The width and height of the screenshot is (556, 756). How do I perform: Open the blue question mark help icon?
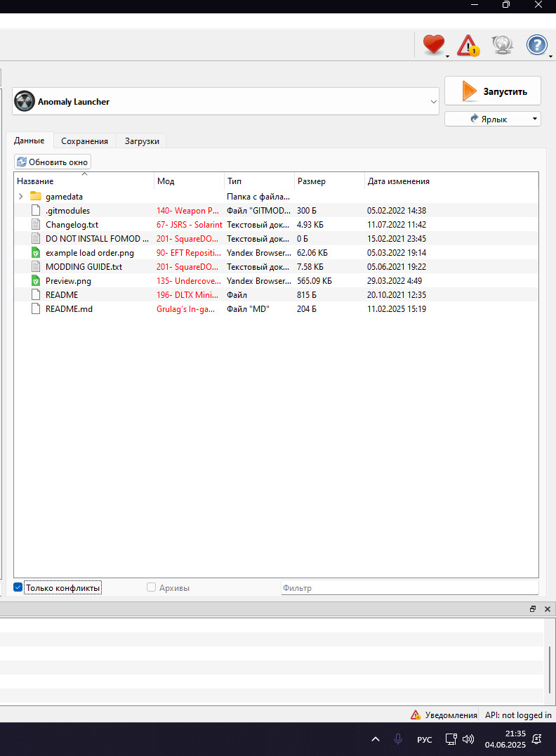[x=537, y=46]
